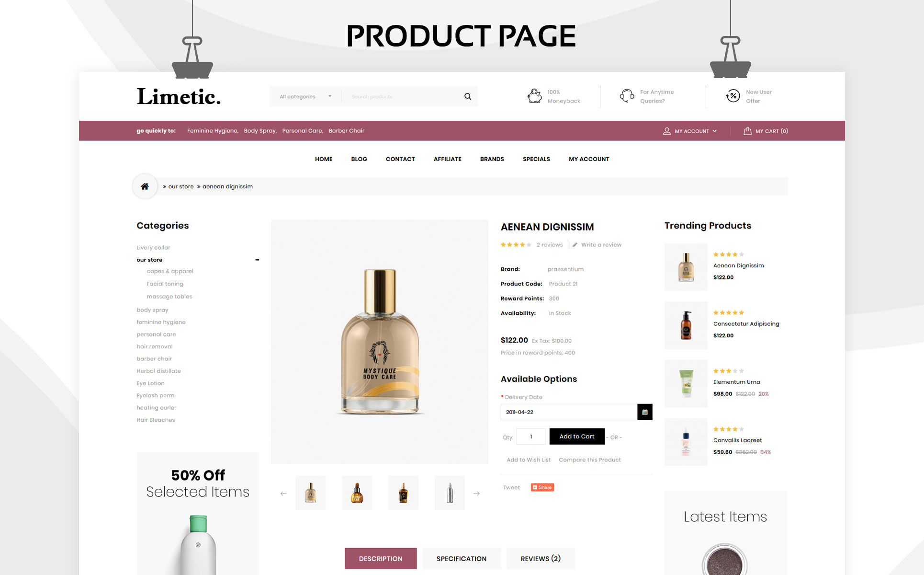Image resolution: width=924 pixels, height=575 pixels.
Task: Open the All categories dropdown
Action: (x=305, y=96)
